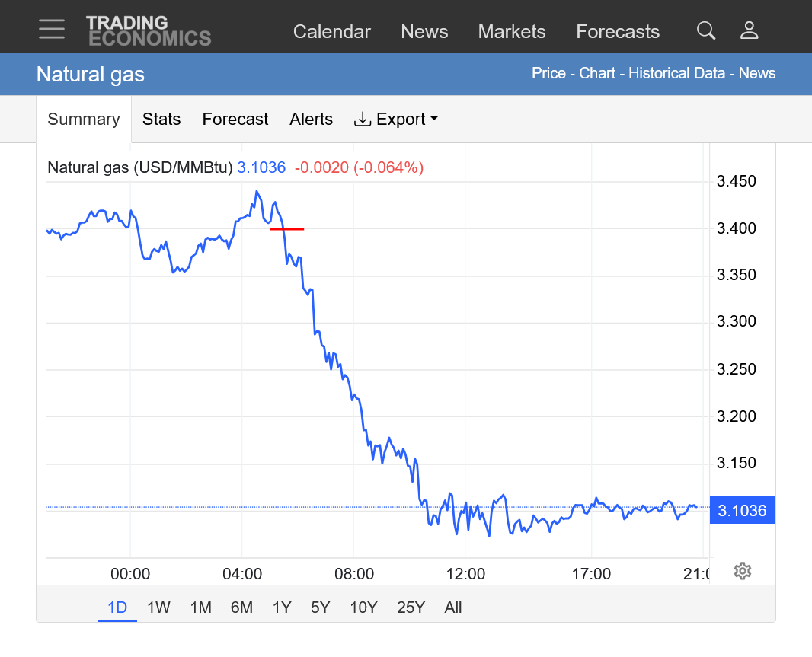Click the user account icon

(750, 30)
